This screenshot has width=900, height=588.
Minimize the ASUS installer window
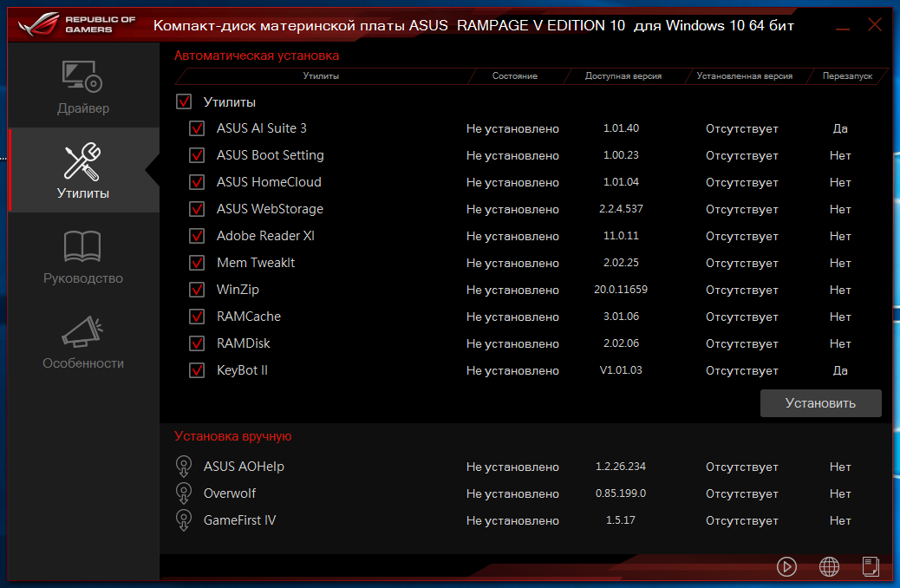coord(843,25)
